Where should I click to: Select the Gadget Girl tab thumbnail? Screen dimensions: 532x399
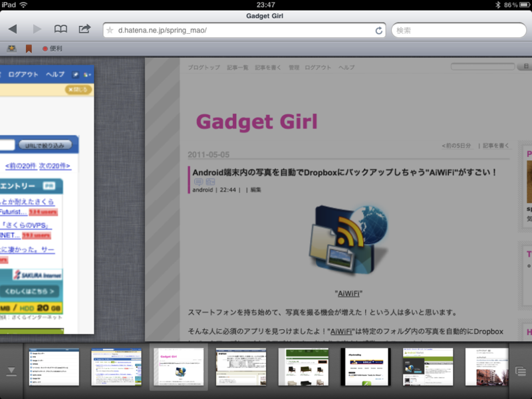[x=179, y=367]
